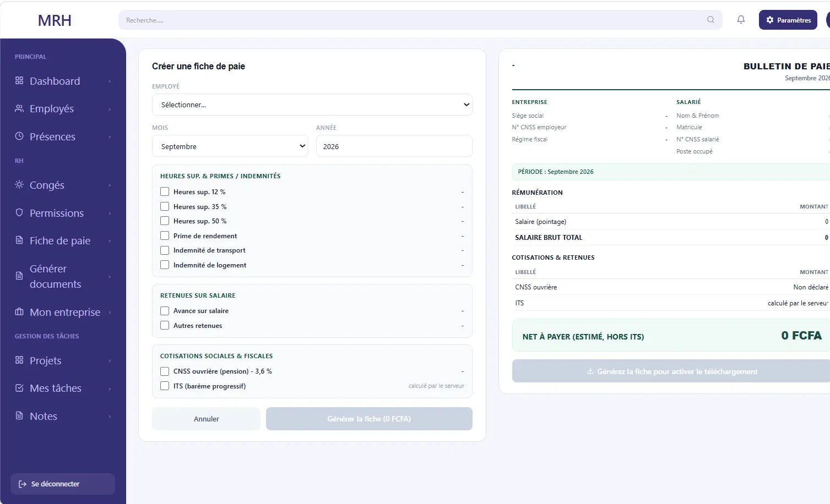Click the Année input field
This screenshot has height=504, width=830.
pos(394,146)
